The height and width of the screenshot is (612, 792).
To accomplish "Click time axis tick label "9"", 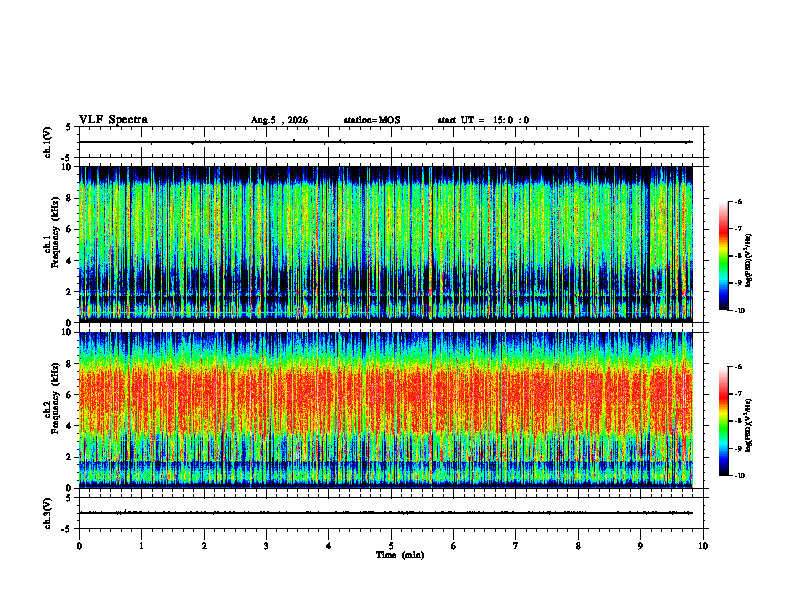I will click(640, 546).
